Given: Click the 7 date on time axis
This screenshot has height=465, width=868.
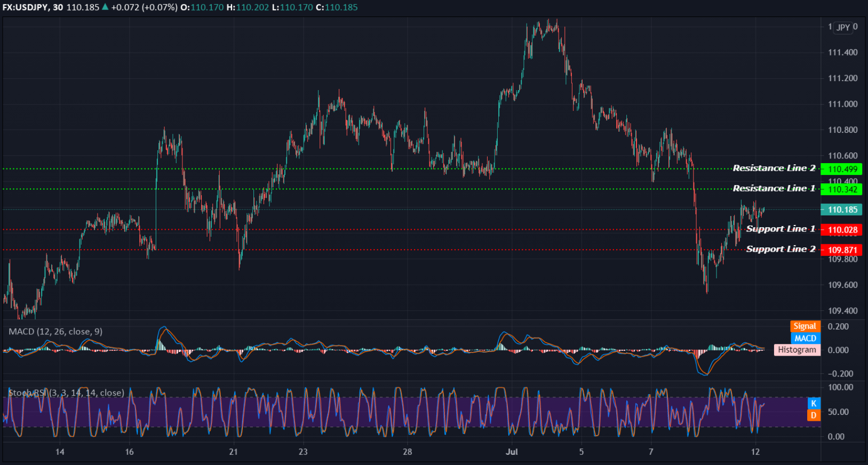Looking at the screenshot, I should [x=651, y=452].
